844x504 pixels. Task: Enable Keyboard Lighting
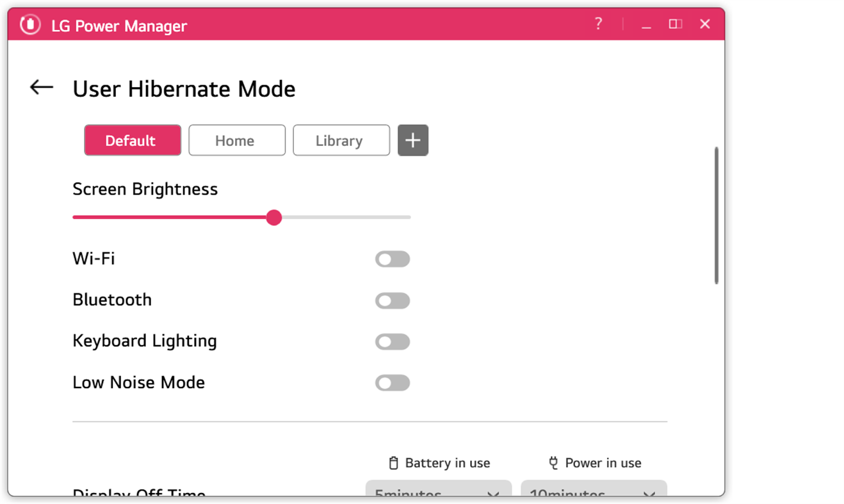393,341
